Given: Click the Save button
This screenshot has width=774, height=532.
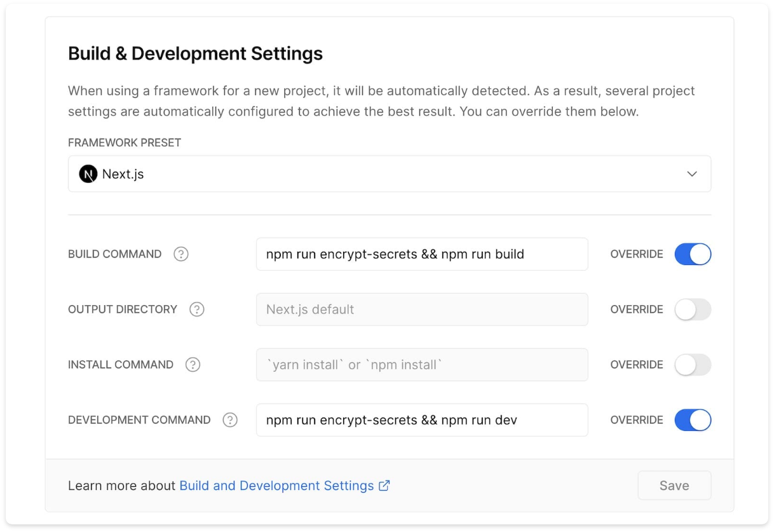Looking at the screenshot, I should pyautogui.click(x=674, y=486).
